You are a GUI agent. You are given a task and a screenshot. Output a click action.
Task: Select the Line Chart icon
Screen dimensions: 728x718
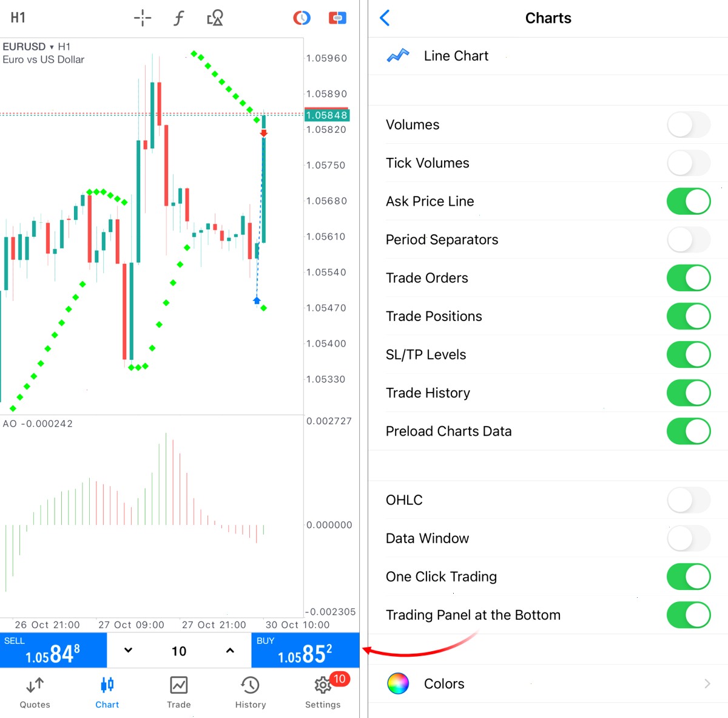(398, 56)
